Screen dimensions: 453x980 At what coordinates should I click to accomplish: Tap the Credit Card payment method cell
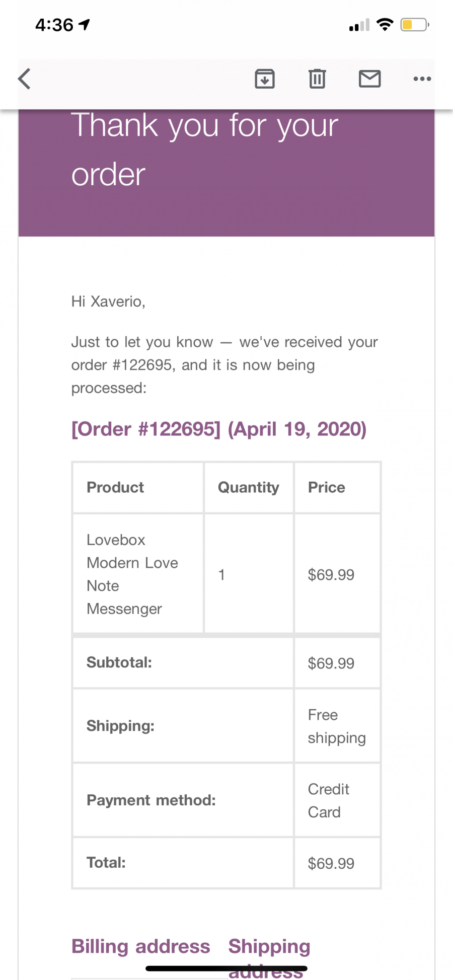click(x=337, y=800)
